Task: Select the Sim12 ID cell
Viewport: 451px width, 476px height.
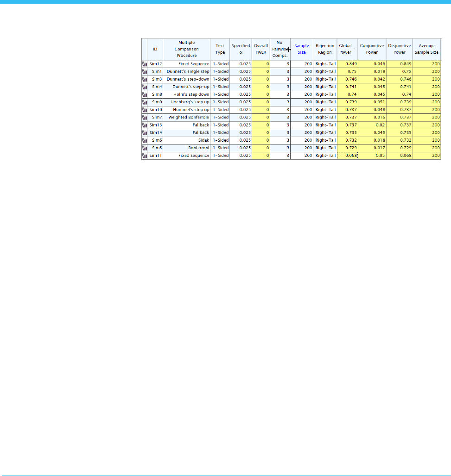Action: (x=155, y=64)
